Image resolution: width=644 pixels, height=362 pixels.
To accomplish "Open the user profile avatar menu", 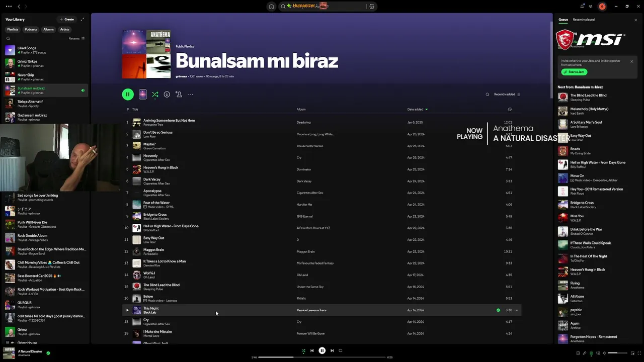I will (x=602, y=6).
